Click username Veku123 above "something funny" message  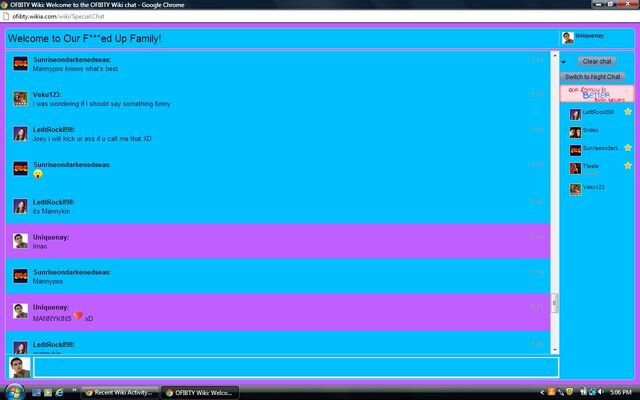pyautogui.click(x=47, y=95)
